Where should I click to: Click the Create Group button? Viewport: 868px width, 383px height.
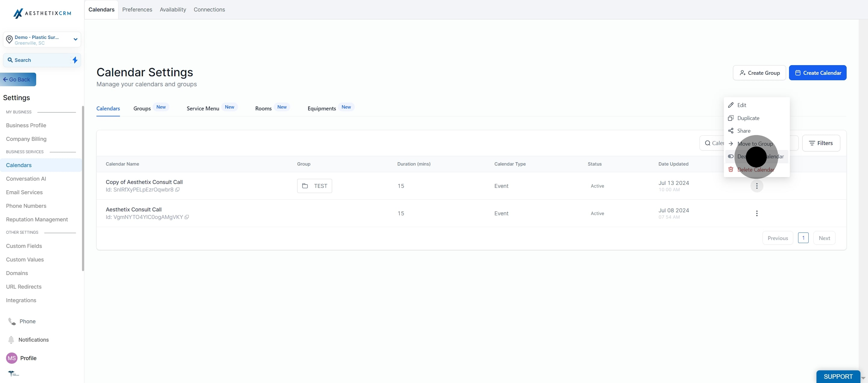pos(759,73)
